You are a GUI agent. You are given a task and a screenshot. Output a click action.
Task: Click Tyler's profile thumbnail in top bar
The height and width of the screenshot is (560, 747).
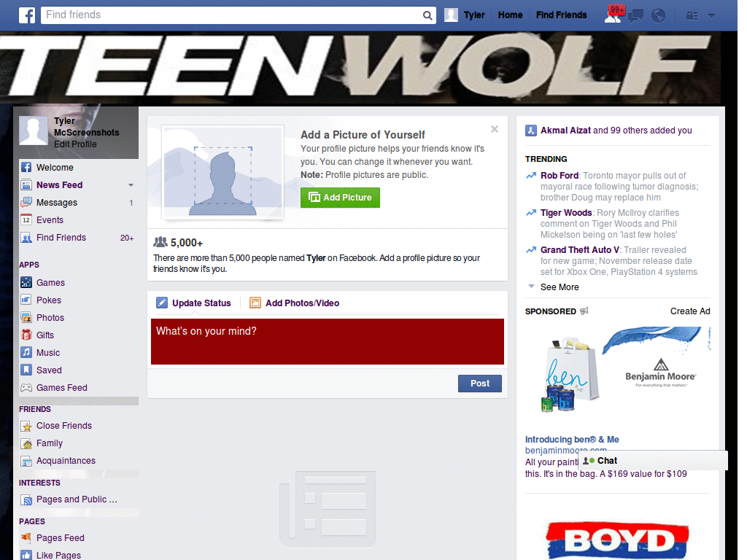tap(451, 15)
